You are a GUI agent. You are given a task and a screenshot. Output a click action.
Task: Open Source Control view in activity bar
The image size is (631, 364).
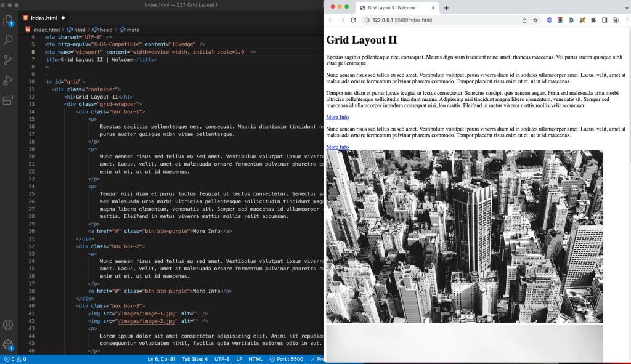coord(8,60)
